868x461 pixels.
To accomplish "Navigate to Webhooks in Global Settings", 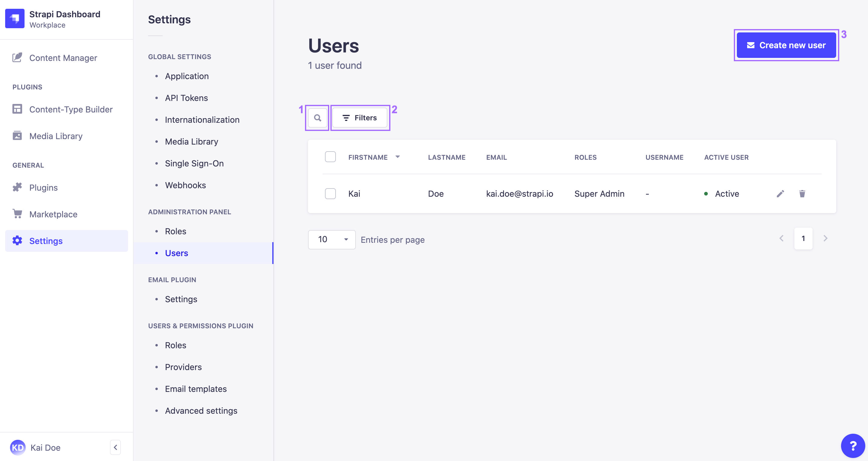I will [185, 185].
